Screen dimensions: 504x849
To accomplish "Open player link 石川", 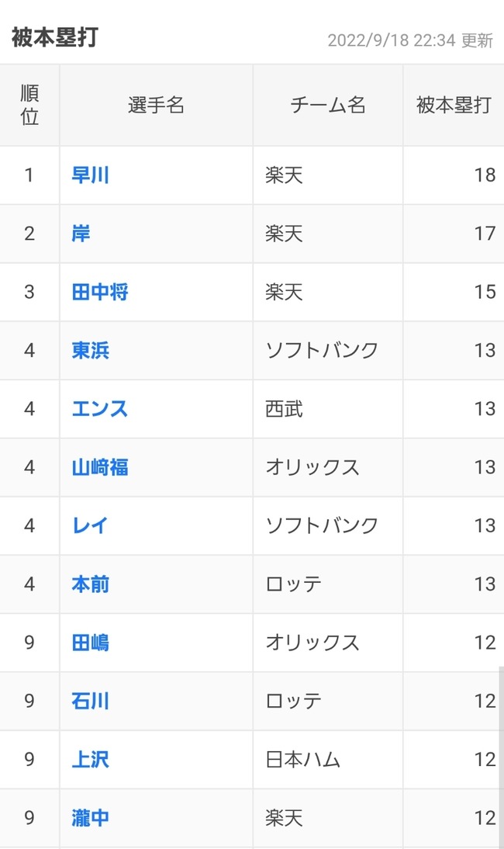I will point(90,702).
